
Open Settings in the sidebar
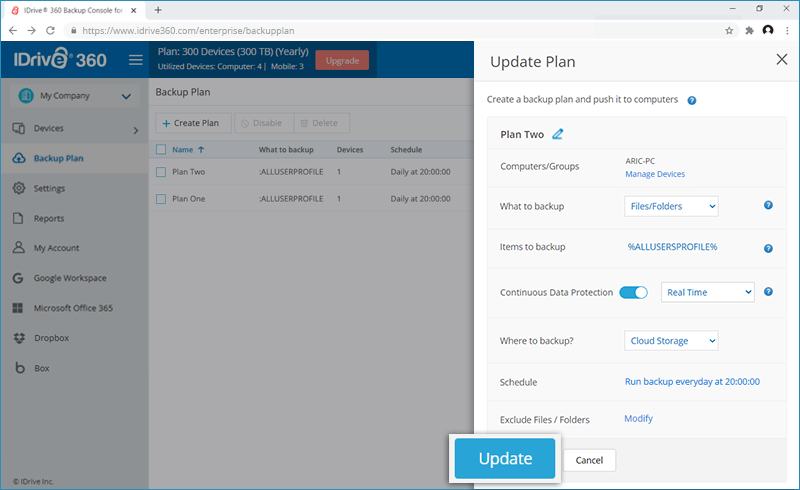pyautogui.click(x=49, y=188)
